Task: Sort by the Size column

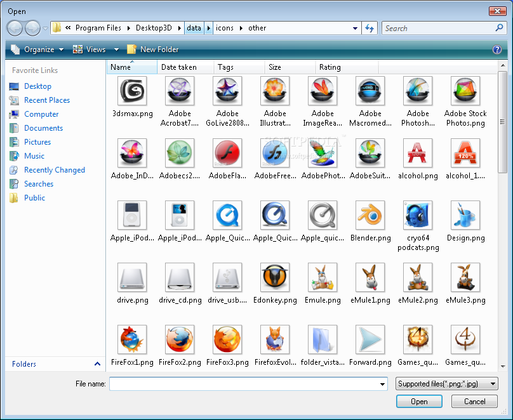Action: (x=290, y=67)
